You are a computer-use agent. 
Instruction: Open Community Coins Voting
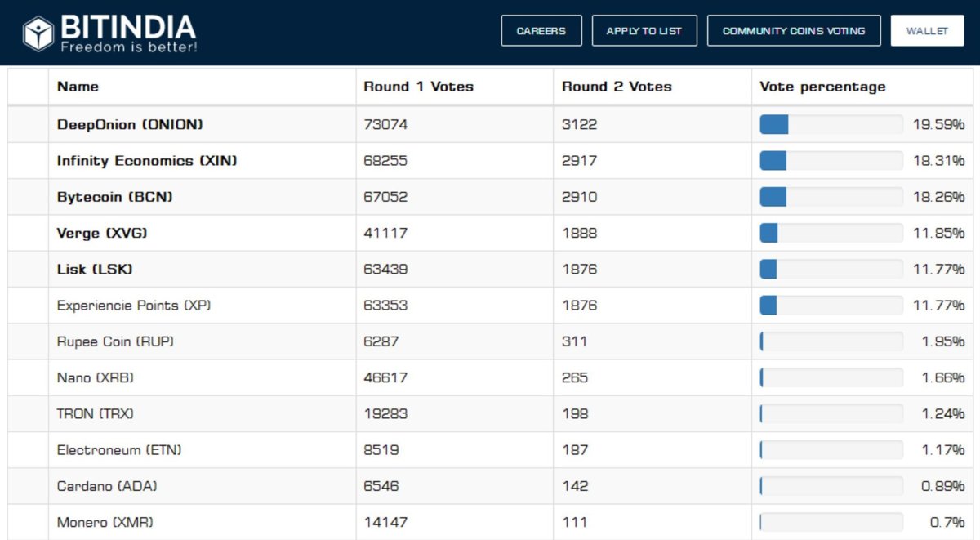click(794, 30)
